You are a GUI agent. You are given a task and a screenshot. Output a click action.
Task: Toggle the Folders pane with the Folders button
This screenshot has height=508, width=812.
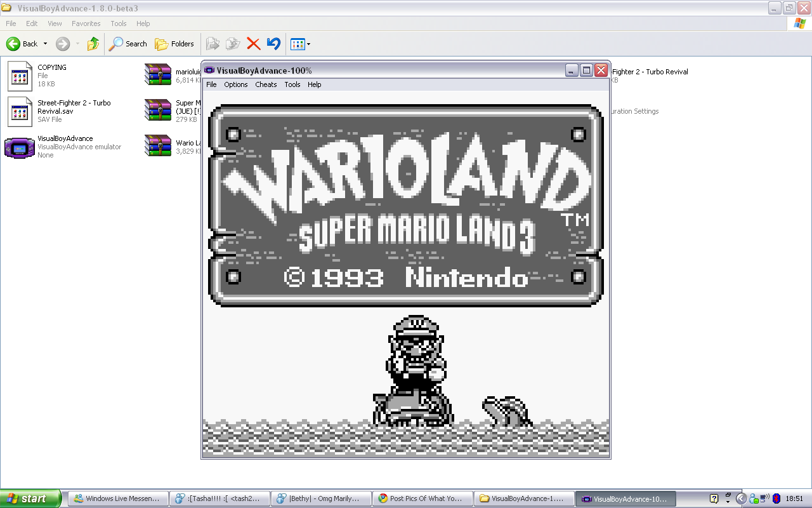(x=175, y=44)
